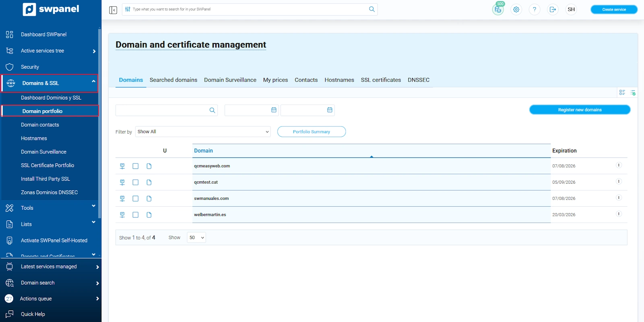The height and width of the screenshot is (322, 644).
Task: Select checkbox for qcmeasyweb.com
Action: tap(136, 166)
